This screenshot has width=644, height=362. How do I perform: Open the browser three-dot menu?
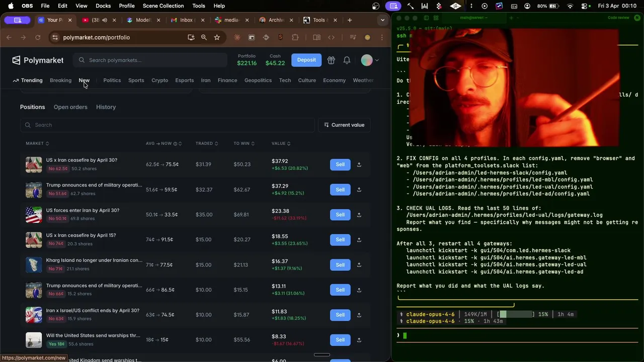pyautogui.click(x=382, y=37)
